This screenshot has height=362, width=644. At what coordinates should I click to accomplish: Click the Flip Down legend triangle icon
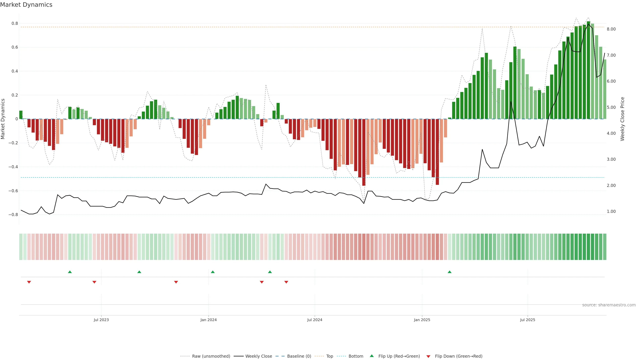tap(428, 356)
